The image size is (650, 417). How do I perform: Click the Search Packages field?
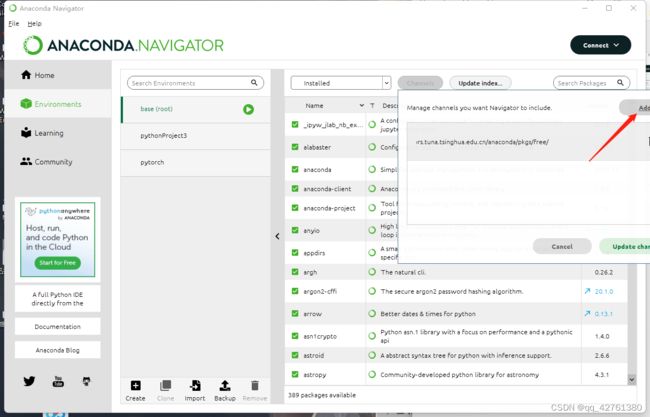point(592,83)
